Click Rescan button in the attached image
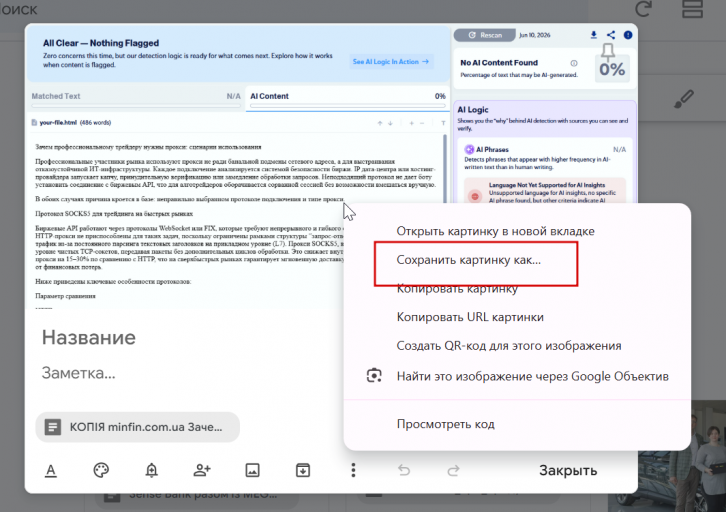This screenshot has width=726, height=512. coord(484,35)
